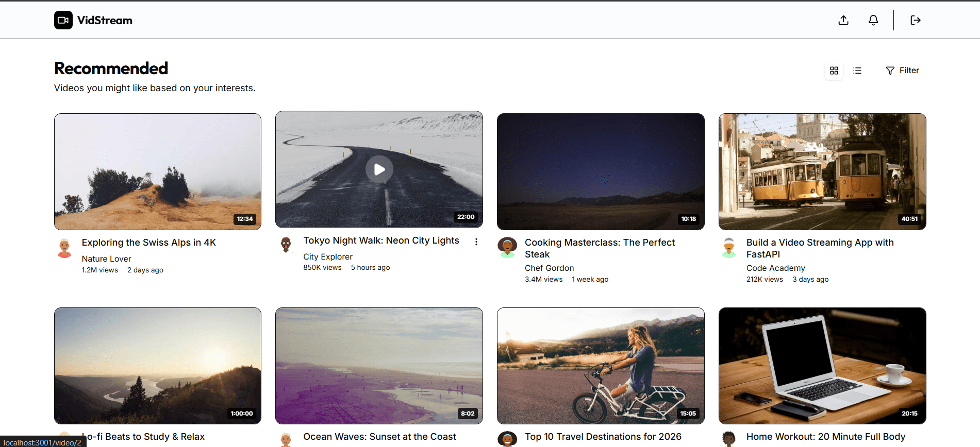Click the 3.4M views text
The height and width of the screenshot is (447, 980).
pyautogui.click(x=544, y=279)
